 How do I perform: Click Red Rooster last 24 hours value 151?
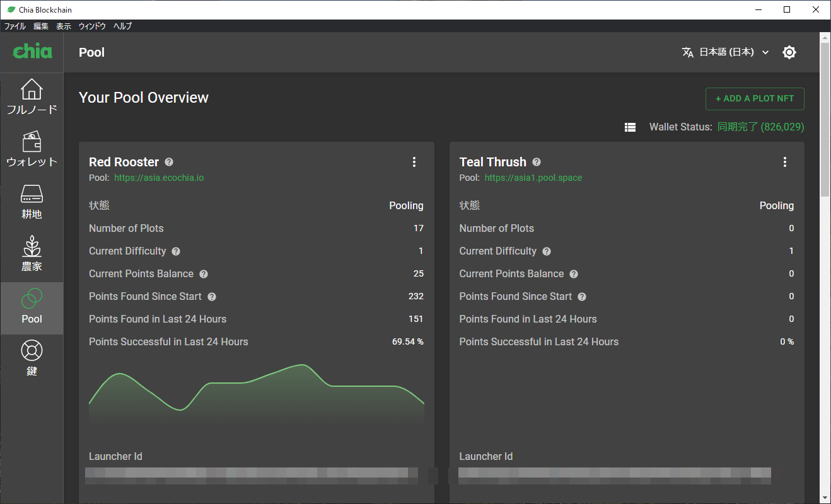click(416, 319)
